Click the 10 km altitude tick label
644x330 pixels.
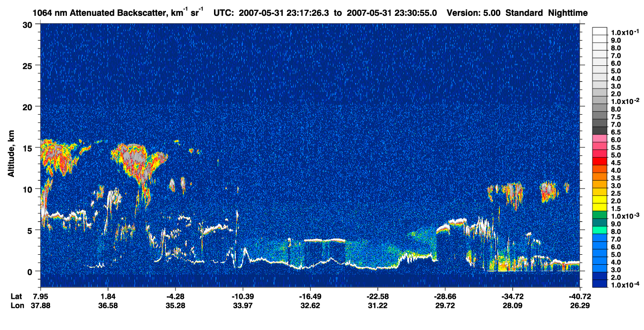point(29,189)
